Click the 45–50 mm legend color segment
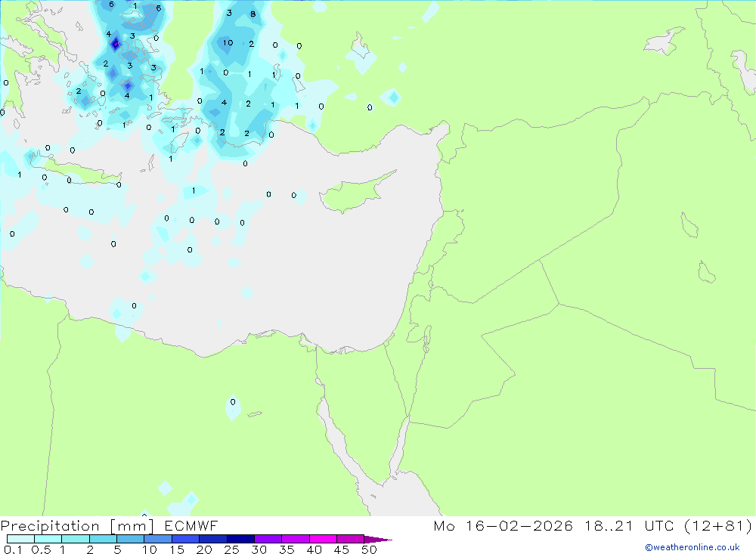The image size is (756, 554). pos(350,539)
